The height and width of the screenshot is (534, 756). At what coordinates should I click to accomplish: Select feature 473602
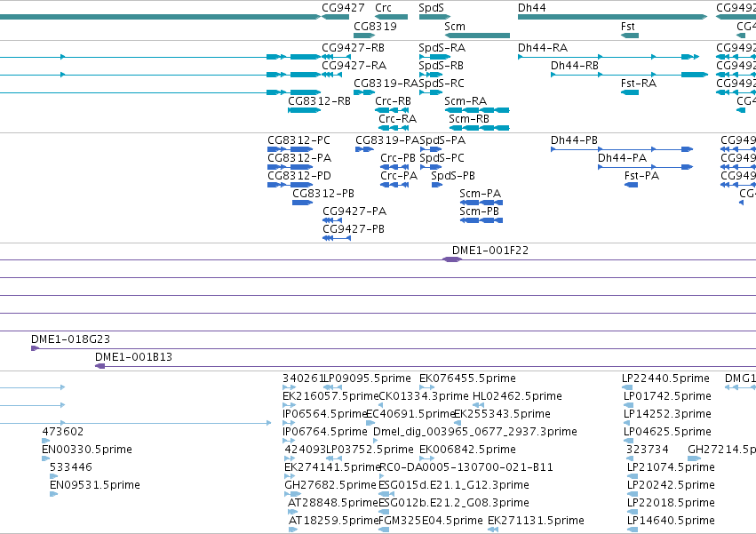[x=46, y=441]
